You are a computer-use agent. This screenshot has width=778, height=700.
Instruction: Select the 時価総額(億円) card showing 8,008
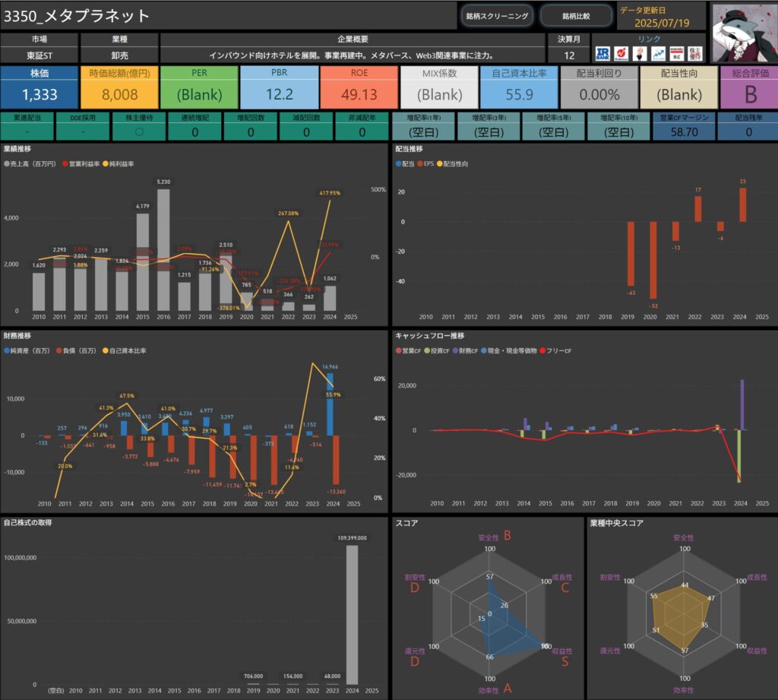pos(119,87)
